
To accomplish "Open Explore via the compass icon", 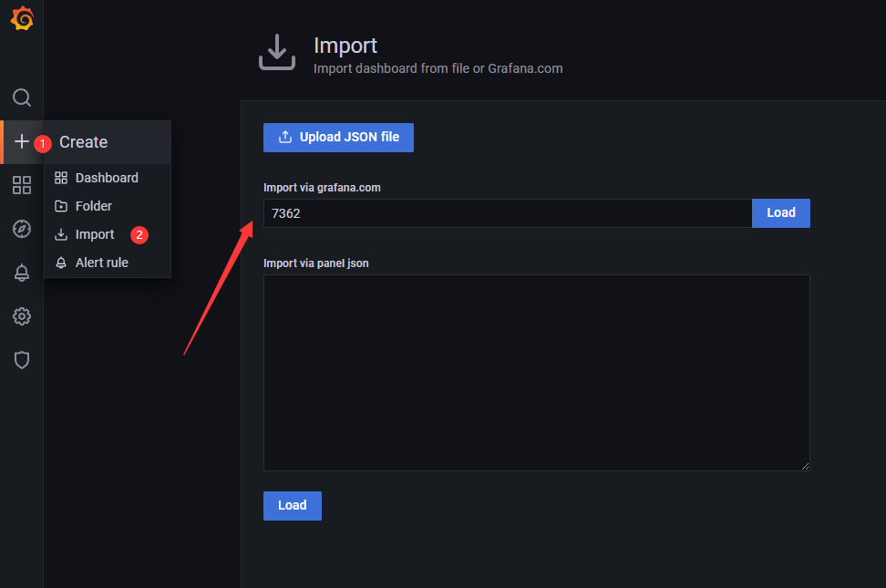I will point(22,229).
